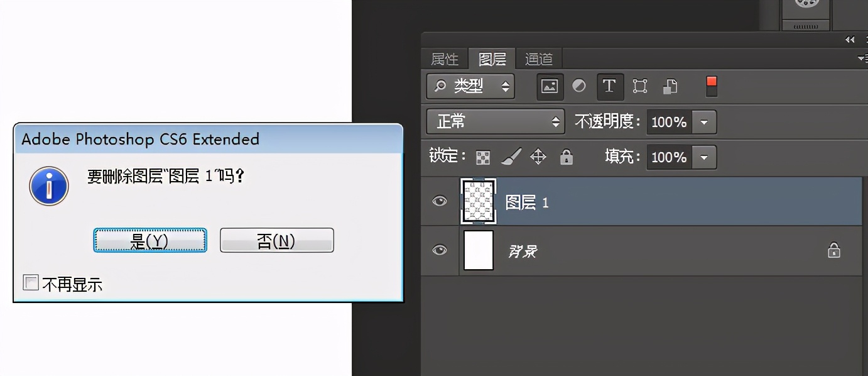The width and height of the screenshot is (868, 376).
Task: Toggle the adjustment layer filter icon
Action: pos(578,86)
